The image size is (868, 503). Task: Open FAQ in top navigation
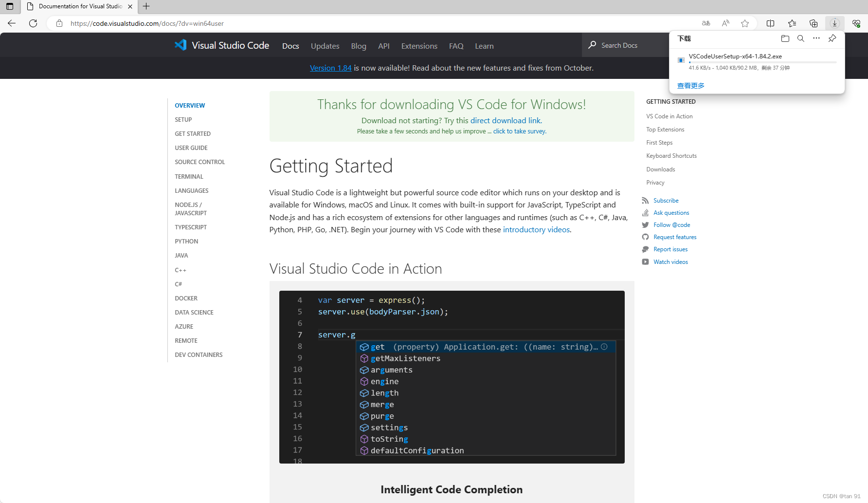(x=456, y=46)
